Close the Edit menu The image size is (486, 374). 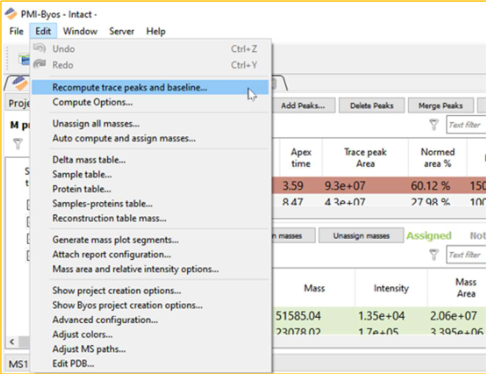pos(43,31)
